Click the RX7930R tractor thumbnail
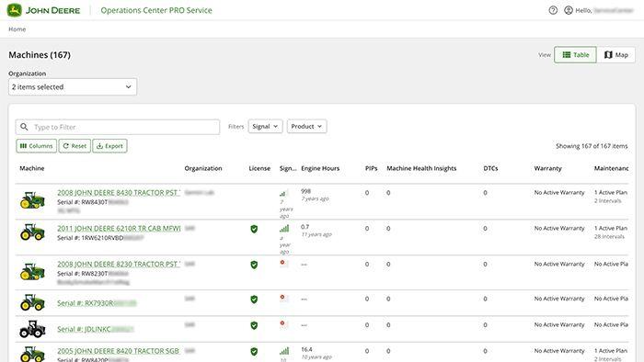The height and width of the screenshot is (362, 644). point(32,302)
